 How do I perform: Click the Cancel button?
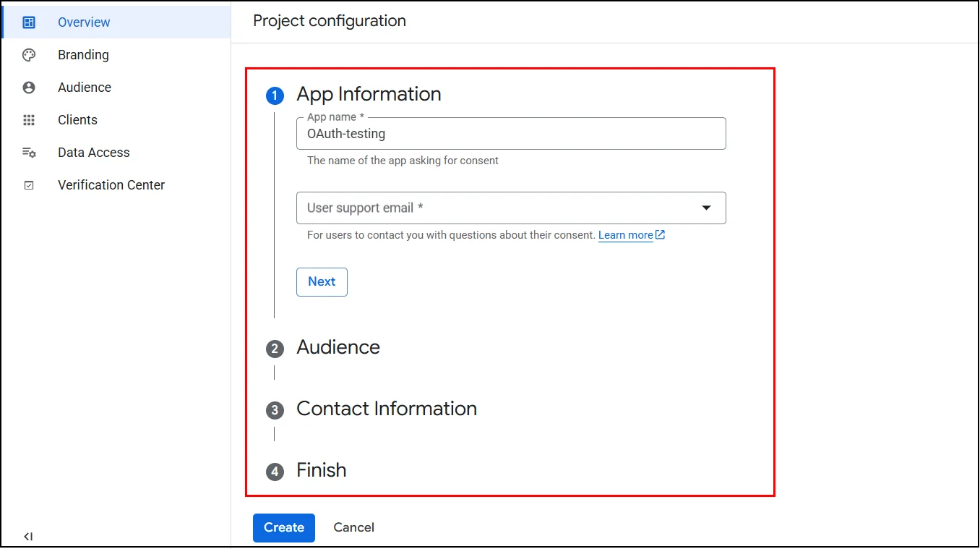tap(354, 528)
